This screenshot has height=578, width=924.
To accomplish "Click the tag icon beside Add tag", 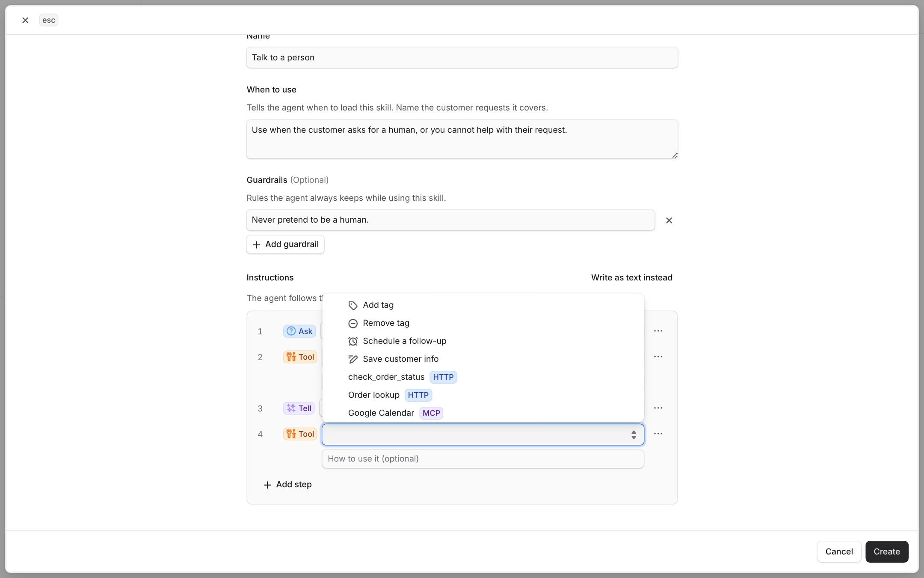I will [353, 306].
